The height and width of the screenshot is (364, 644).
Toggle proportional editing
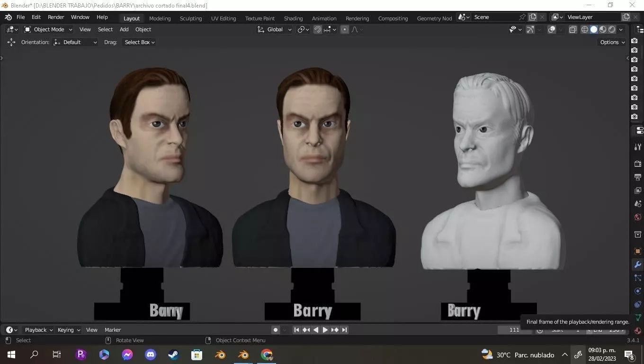click(x=345, y=29)
